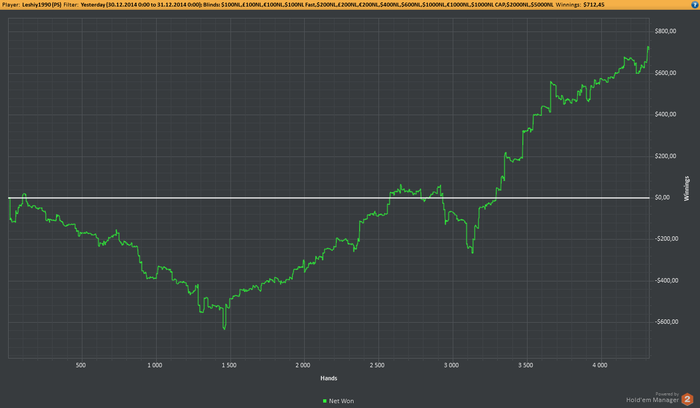The image size is (700, 408).
Task: Click the 4 000 hands axis label
Action: [x=600, y=365]
